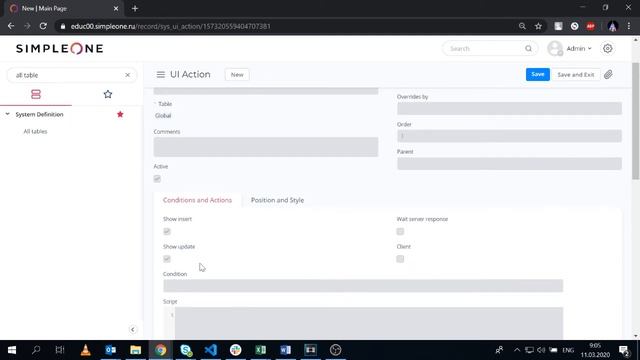Collapse the System Definition tree section
This screenshot has height=360, width=640.
pyautogui.click(x=7, y=114)
